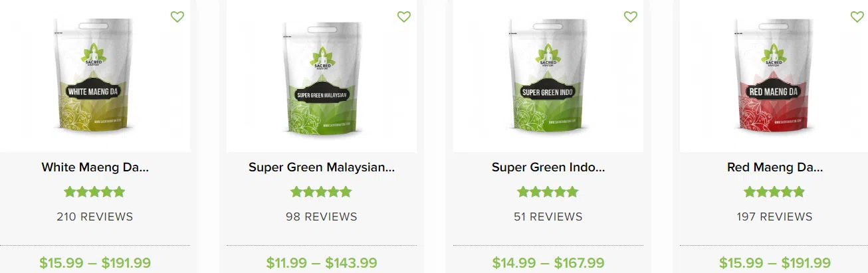This screenshot has width=868, height=273.
Task: Open the 98 Reviews link
Action: click(322, 217)
